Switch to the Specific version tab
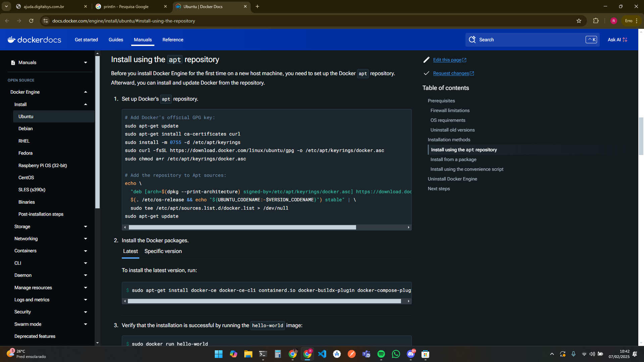Screen dimensions: 644x362 (x=163, y=251)
